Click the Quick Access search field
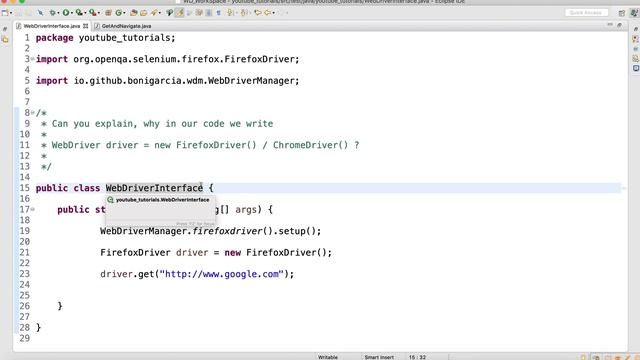 pos(586,13)
